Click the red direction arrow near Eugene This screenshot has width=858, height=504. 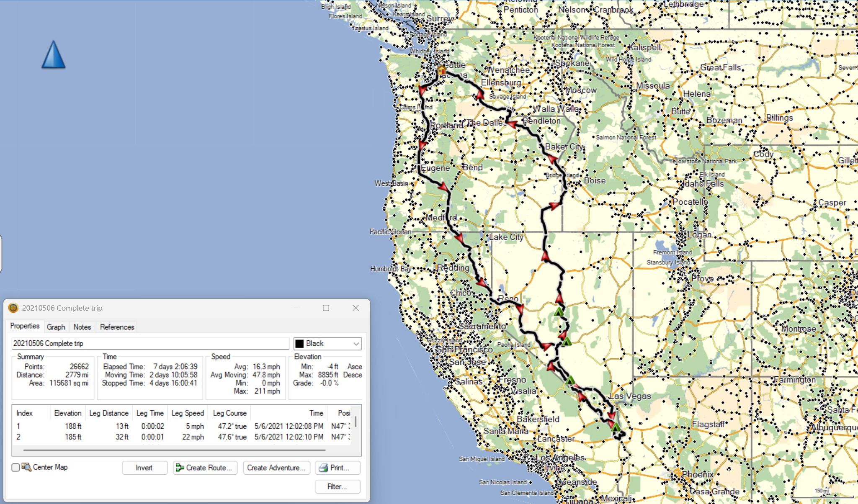[443, 187]
